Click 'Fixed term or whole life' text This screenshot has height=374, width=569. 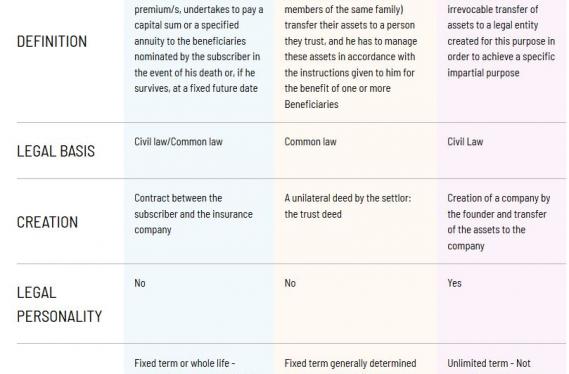185,363
